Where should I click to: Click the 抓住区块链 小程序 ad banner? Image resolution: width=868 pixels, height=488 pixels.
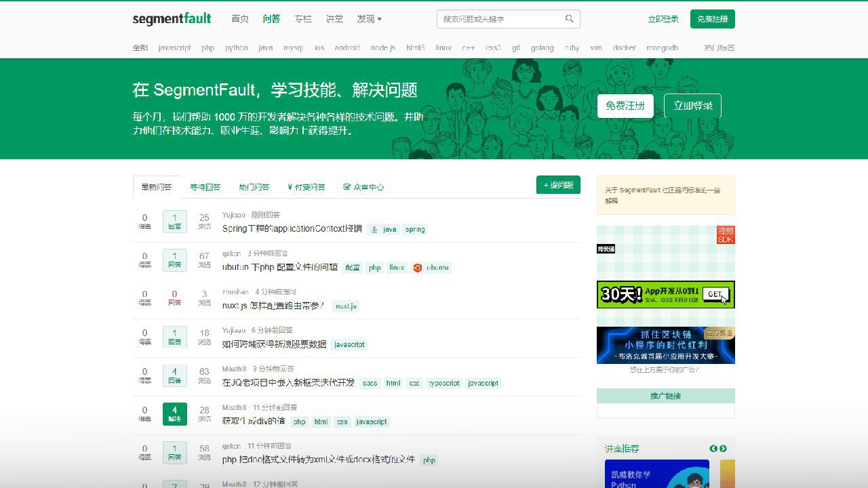(665, 345)
